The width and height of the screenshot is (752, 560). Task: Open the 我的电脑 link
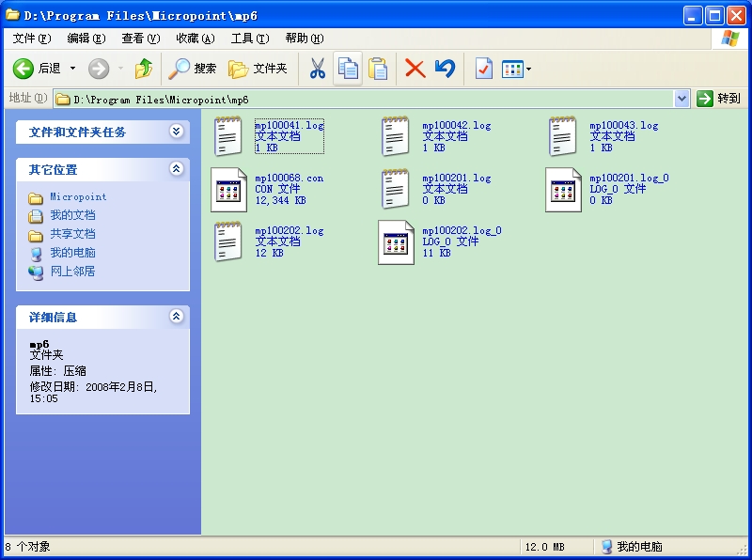[x=72, y=253]
